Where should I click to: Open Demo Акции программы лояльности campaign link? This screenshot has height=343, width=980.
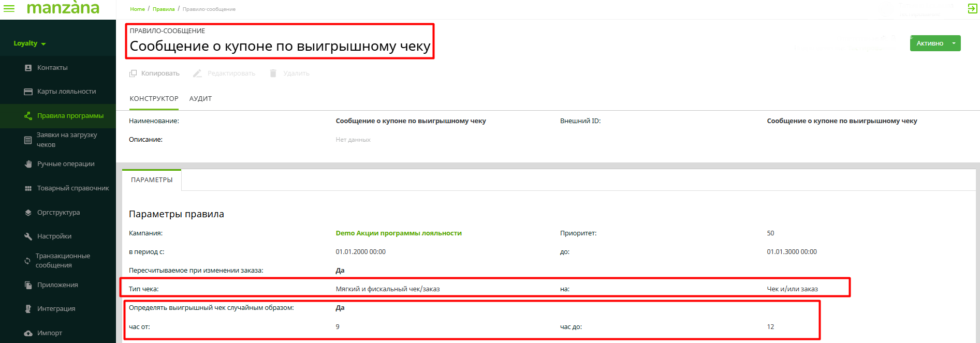pyautogui.click(x=398, y=233)
